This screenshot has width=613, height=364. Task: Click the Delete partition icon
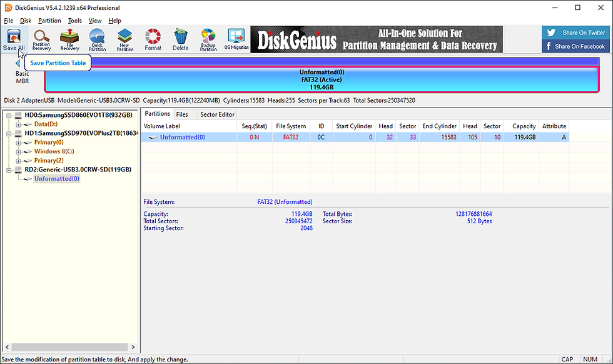(181, 39)
